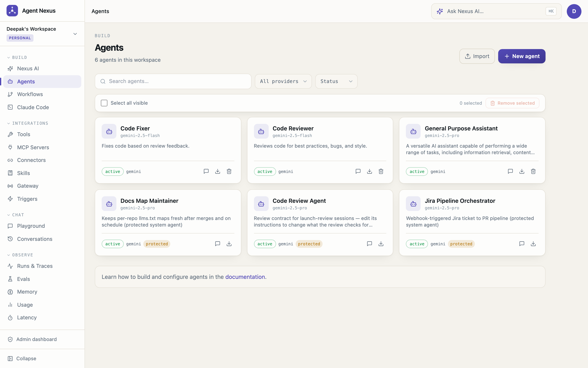Download Docs Map Maintainer agent
The image size is (588, 368).
229,244
